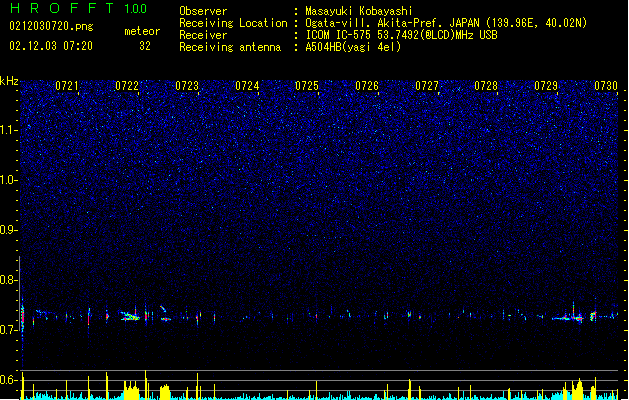Viewport: 629px width, 400px height.
Task: Click the wide yellow intensity block near 0722
Action: point(131,390)
